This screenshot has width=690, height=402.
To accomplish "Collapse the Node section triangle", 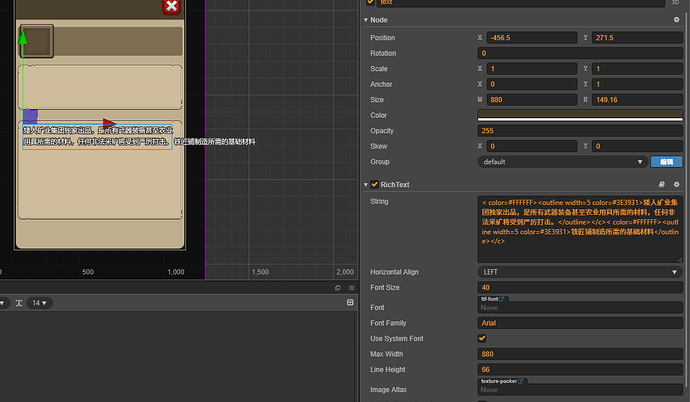I will tap(364, 19).
